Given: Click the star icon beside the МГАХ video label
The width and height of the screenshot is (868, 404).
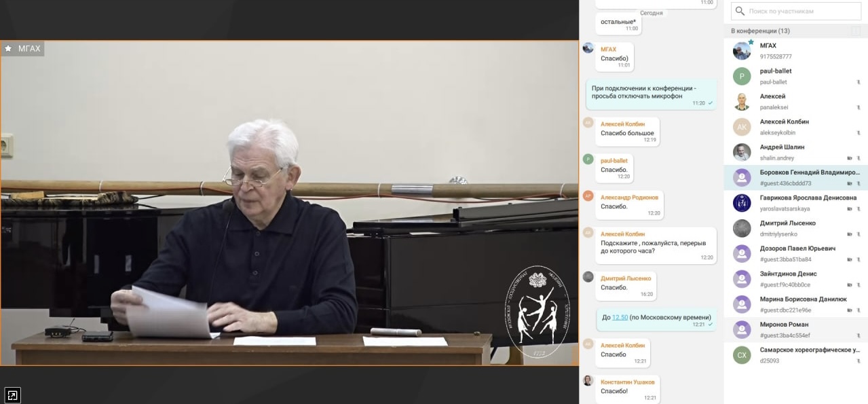Looking at the screenshot, I should [x=9, y=49].
